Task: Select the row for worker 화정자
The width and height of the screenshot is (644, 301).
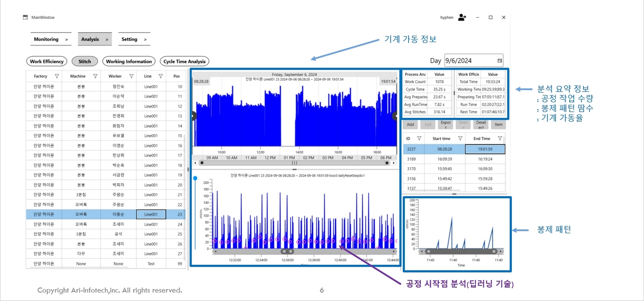Action: [106, 126]
